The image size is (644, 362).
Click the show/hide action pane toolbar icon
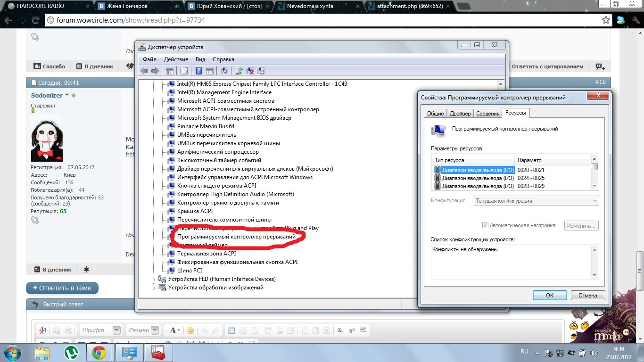coord(209,71)
